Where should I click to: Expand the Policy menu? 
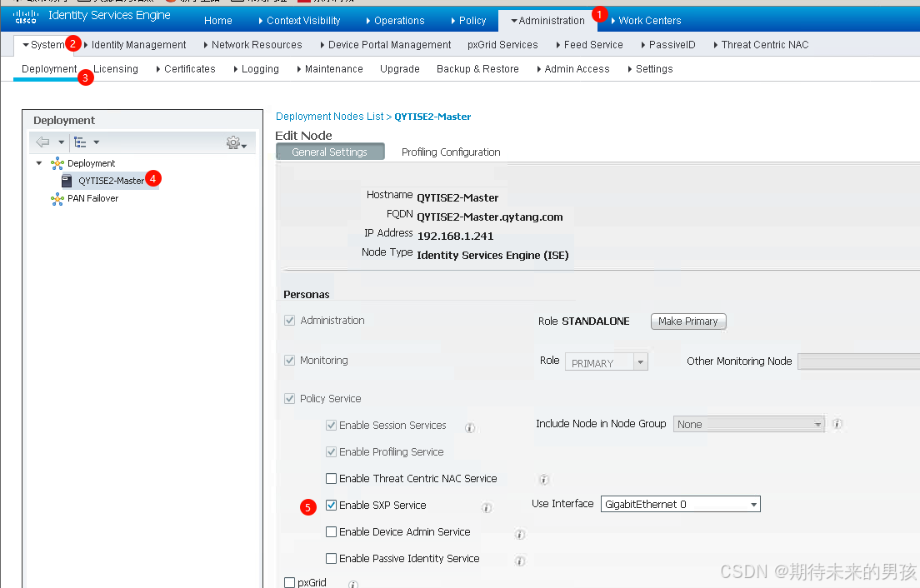(x=468, y=21)
